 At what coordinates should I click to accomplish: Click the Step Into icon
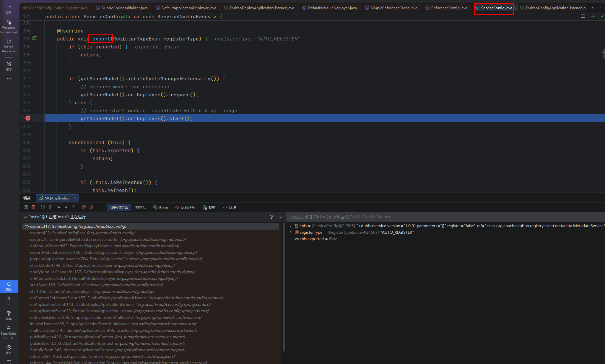(66, 207)
